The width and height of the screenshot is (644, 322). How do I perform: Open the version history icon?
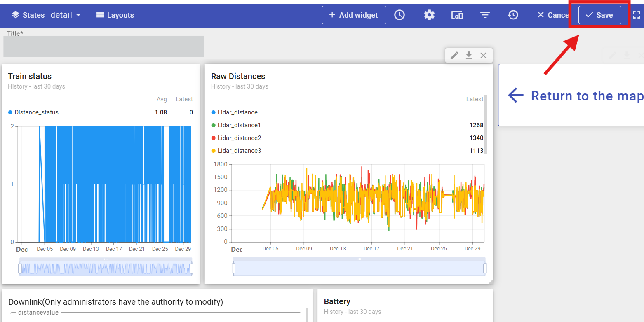[x=512, y=15]
